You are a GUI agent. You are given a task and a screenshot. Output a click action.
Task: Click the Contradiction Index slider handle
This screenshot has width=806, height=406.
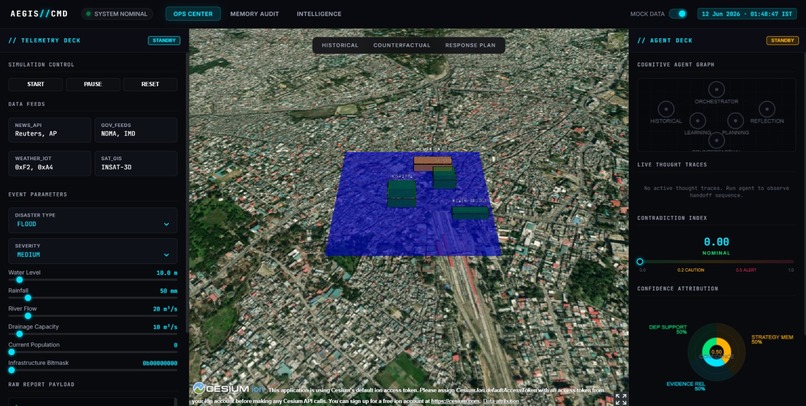(x=640, y=262)
